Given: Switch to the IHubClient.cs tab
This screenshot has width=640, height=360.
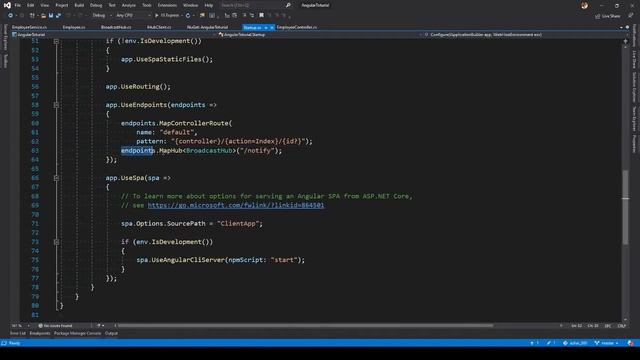Looking at the screenshot, I should point(159,27).
